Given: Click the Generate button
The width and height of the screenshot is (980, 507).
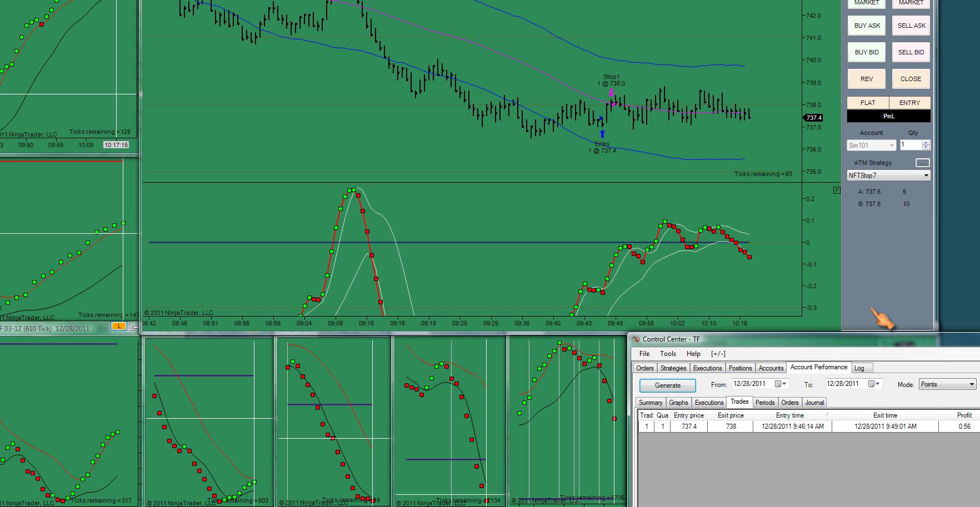Looking at the screenshot, I should 668,385.
